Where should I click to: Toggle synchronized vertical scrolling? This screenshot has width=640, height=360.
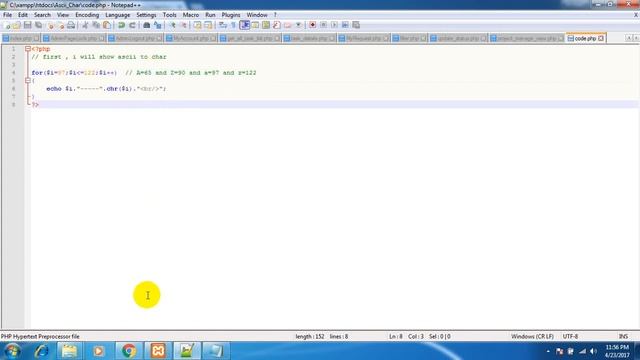tap(198, 25)
